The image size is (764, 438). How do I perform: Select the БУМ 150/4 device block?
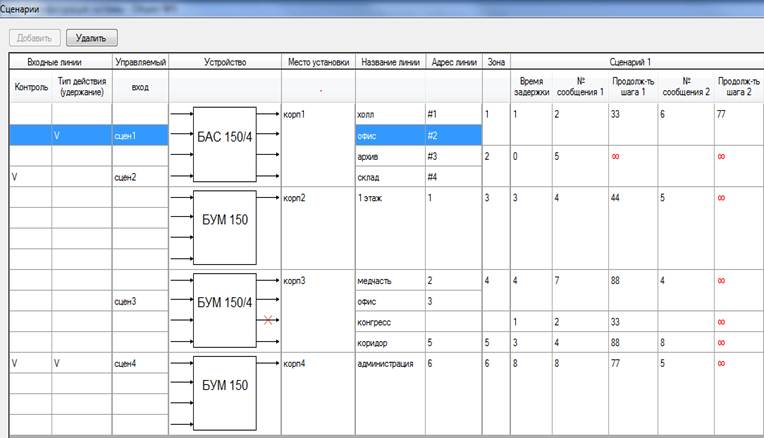pos(225,301)
